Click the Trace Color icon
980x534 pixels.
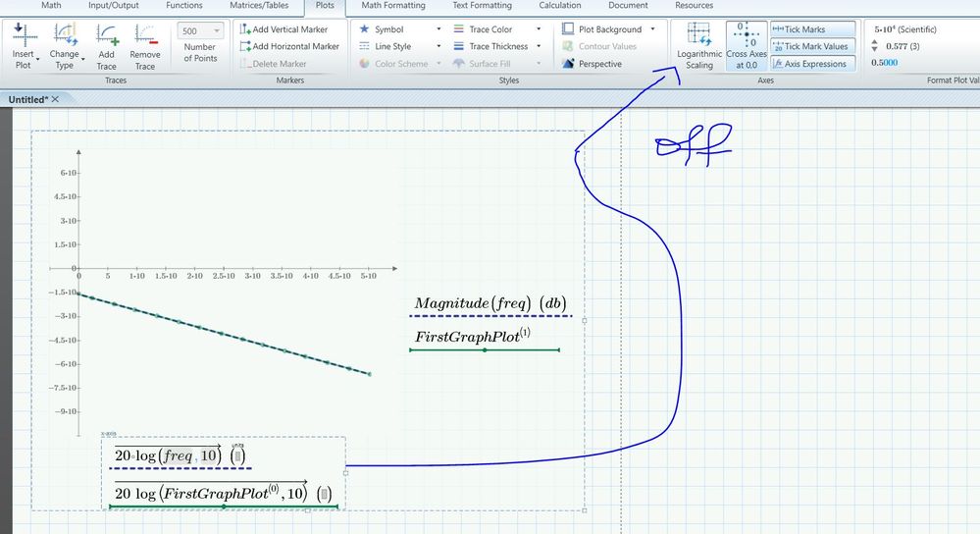459,28
